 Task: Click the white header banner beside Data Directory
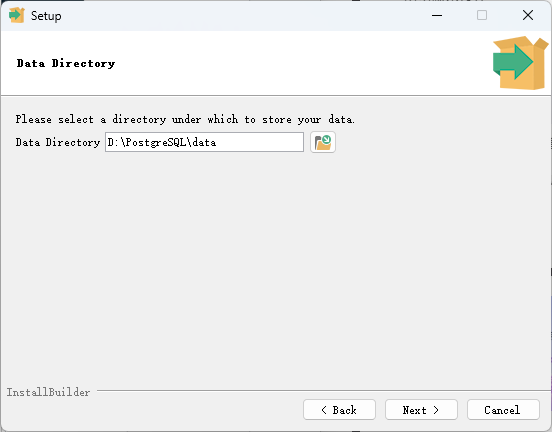coord(303,63)
